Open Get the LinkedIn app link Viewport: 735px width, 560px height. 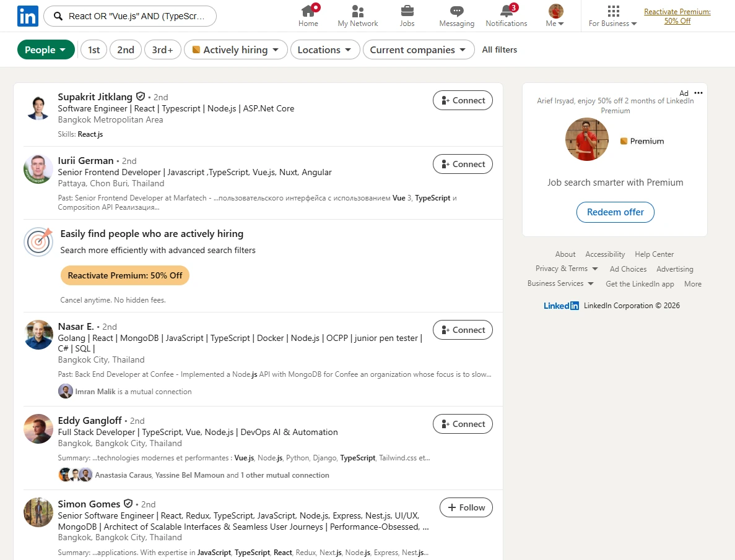(x=640, y=284)
